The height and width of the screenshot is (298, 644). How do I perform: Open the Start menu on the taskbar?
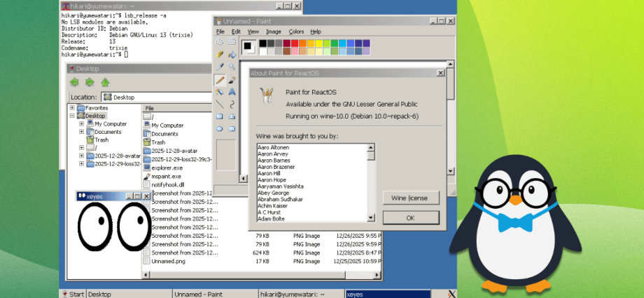(x=73, y=294)
